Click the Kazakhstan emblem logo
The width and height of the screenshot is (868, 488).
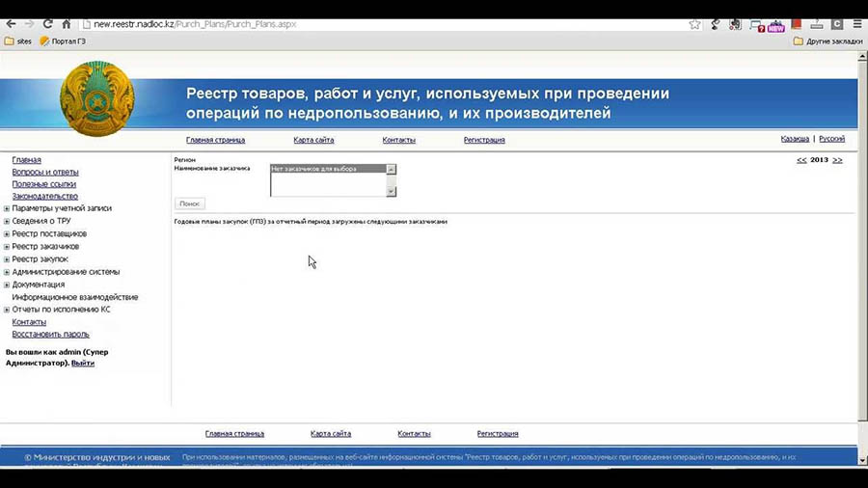(x=96, y=98)
